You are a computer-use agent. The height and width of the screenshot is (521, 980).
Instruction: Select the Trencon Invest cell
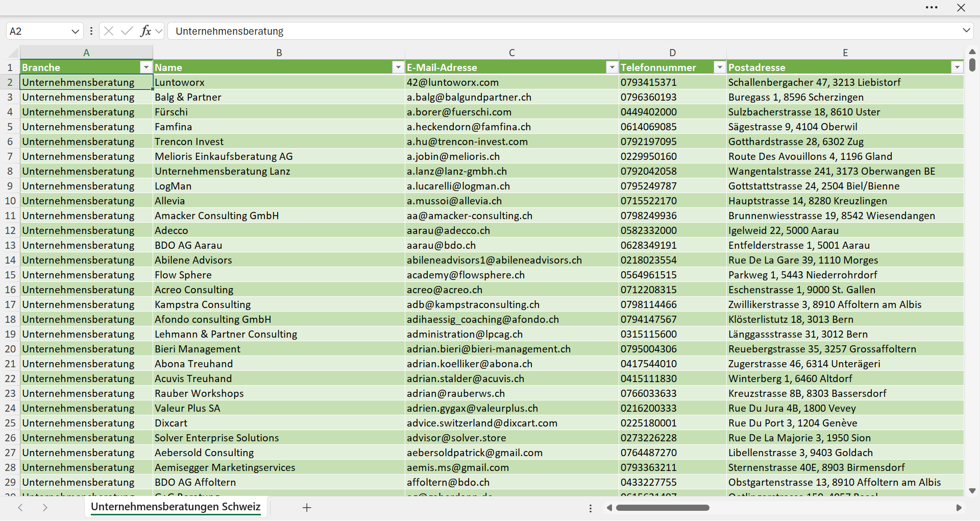[x=279, y=141]
